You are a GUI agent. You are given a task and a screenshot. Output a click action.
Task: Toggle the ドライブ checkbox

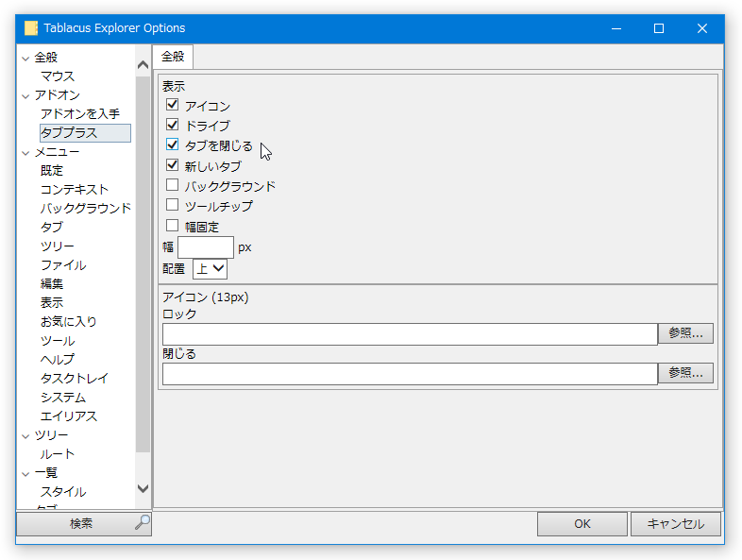tap(172, 125)
